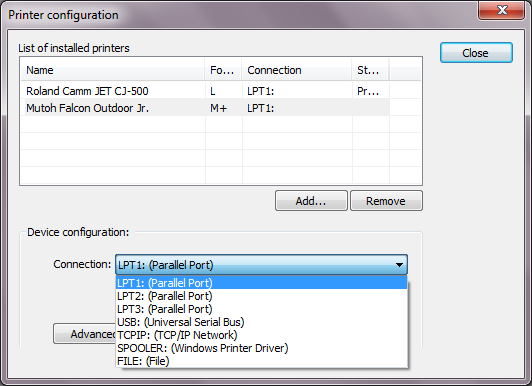Pick SPOOLER: (Windows Printer Driver) option
Image resolution: width=532 pixels, height=386 pixels.
point(261,348)
